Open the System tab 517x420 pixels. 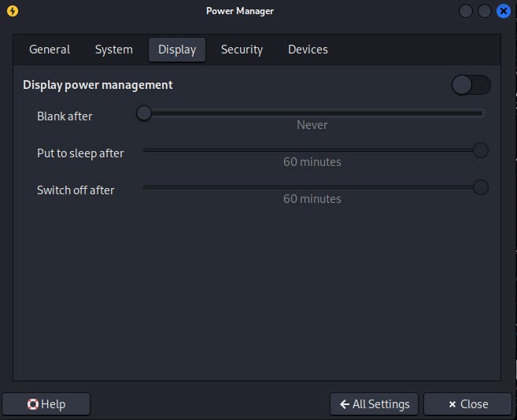(114, 50)
